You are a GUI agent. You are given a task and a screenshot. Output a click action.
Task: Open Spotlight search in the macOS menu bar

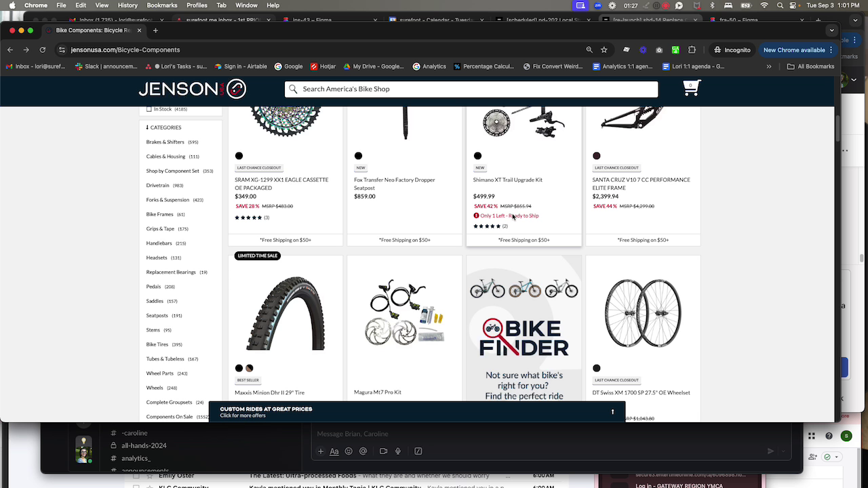(x=781, y=5)
